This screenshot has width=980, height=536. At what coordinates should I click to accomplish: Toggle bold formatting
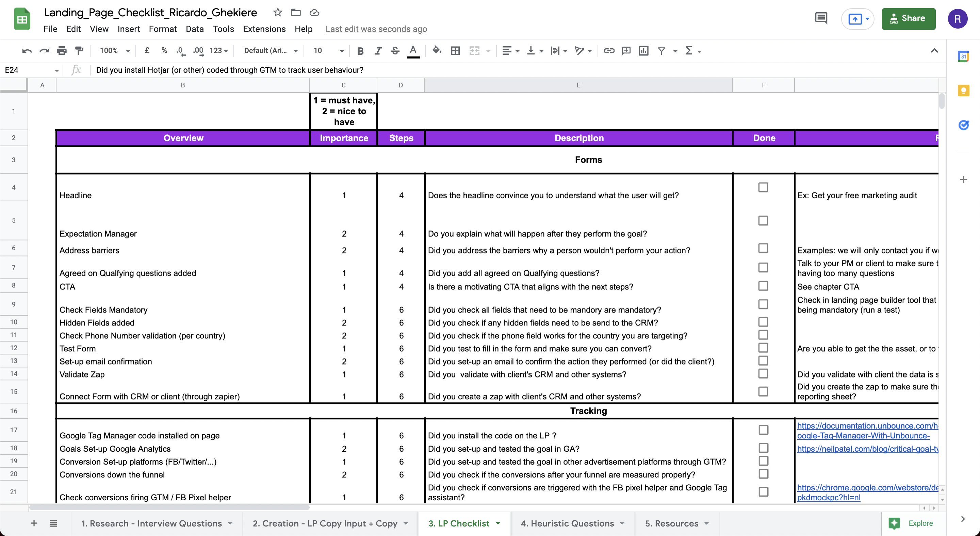[x=360, y=51]
